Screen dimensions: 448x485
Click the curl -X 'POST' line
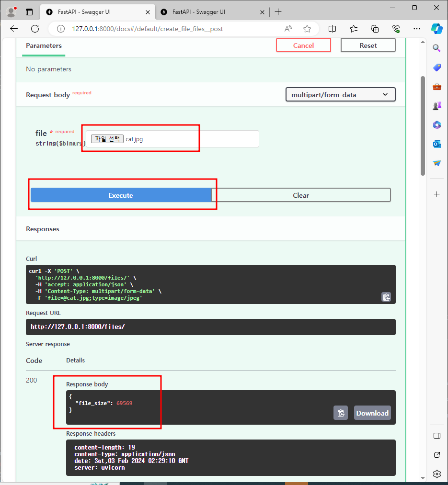point(54,271)
